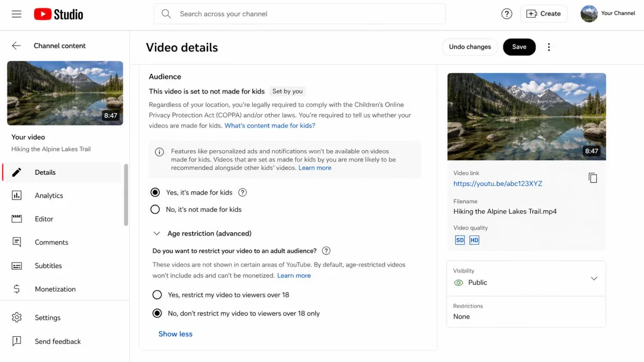Viewport: 644px width, 362px height.
Task: Click the SD video quality badge
Action: pyautogui.click(x=460, y=240)
